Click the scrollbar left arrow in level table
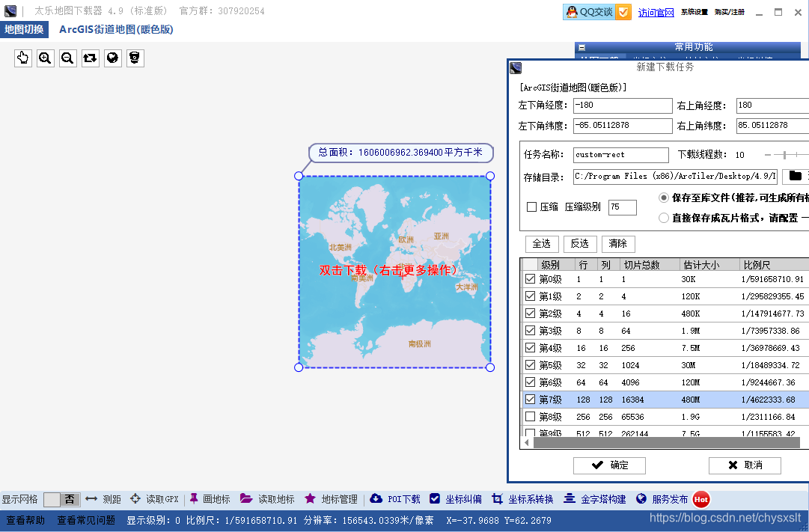Screen dimensions: 809x532 pos(527,443)
